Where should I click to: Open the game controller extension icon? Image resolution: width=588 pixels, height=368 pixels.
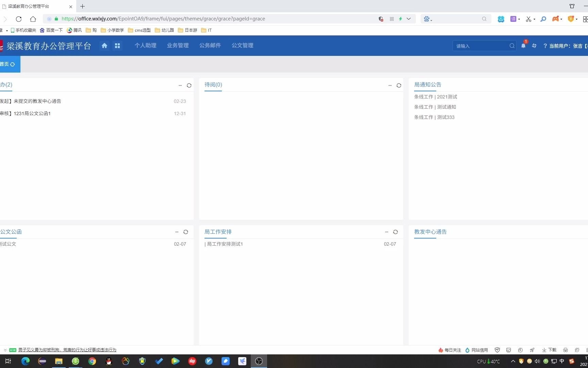point(555,19)
